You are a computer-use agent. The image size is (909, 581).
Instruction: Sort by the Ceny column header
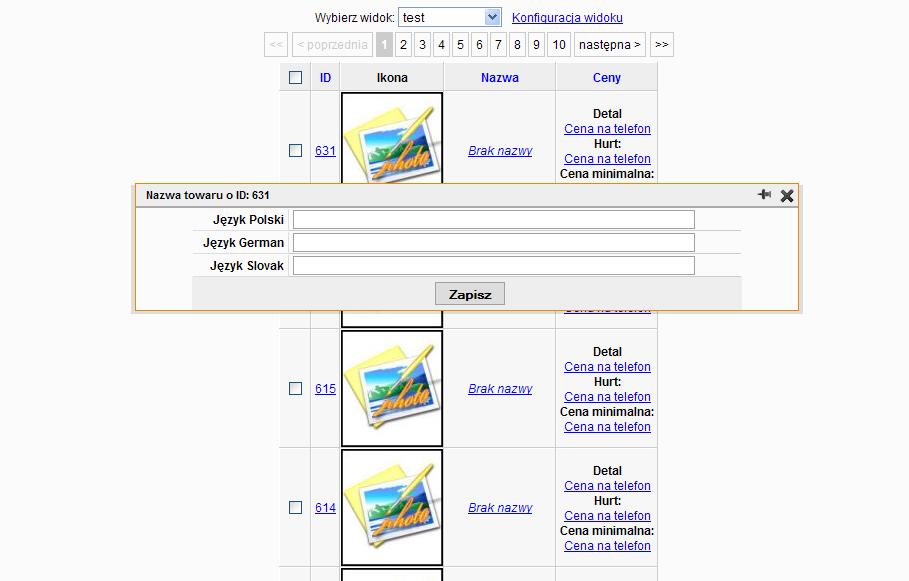pos(607,78)
